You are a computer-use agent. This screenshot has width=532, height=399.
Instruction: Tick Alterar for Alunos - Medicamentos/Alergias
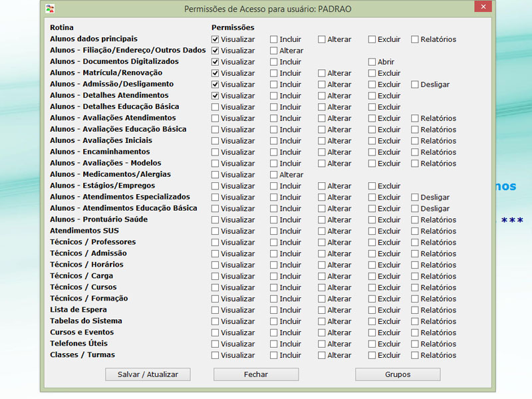pyautogui.click(x=274, y=175)
